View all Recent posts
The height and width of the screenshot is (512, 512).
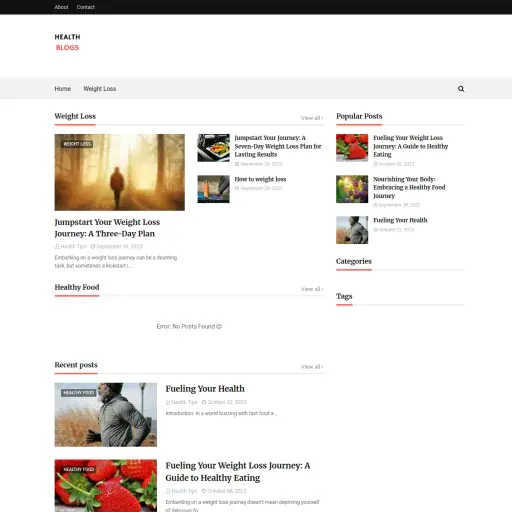(x=312, y=367)
